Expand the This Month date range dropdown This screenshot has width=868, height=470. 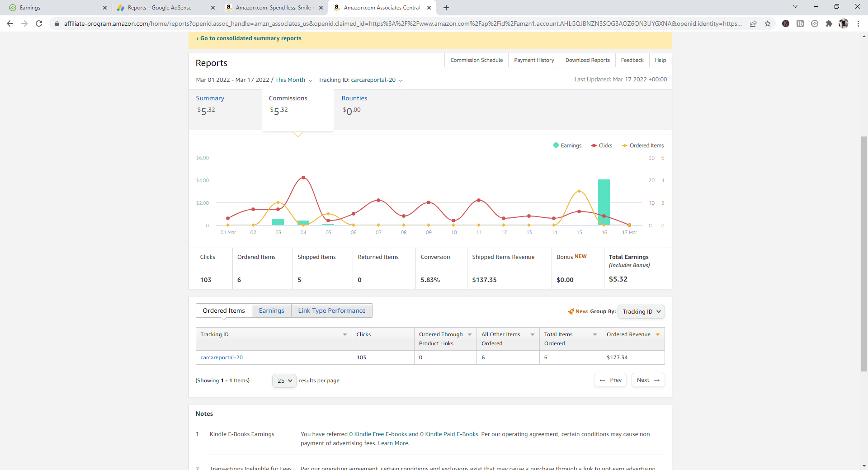point(293,80)
